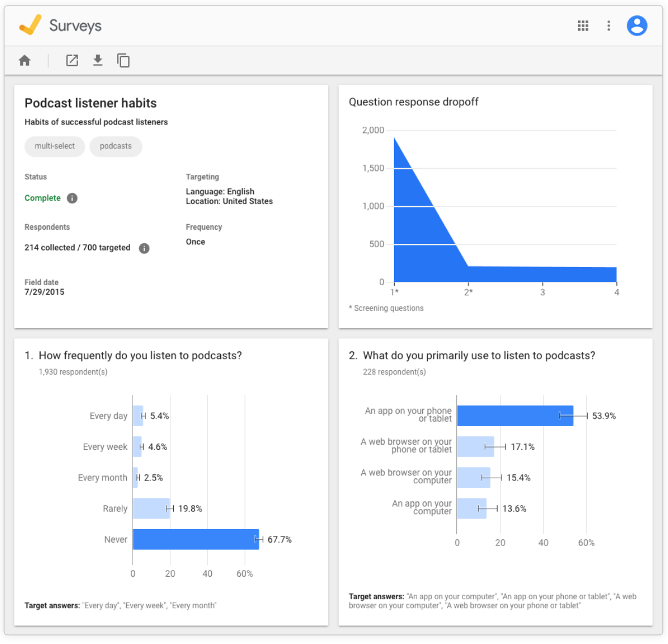Click the Frequency value Once
Viewport: 668px width, 644px height.
click(195, 242)
